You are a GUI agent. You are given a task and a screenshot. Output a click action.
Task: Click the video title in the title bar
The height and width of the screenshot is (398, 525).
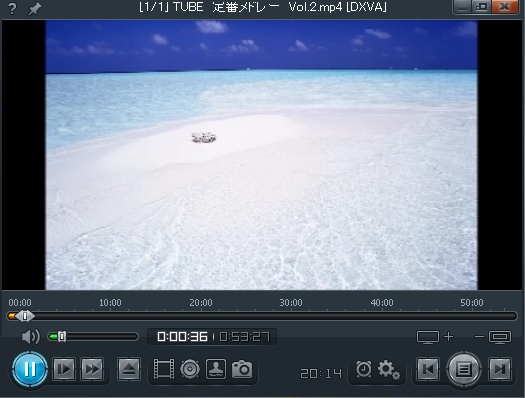pyautogui.click(x=263, y=7)
